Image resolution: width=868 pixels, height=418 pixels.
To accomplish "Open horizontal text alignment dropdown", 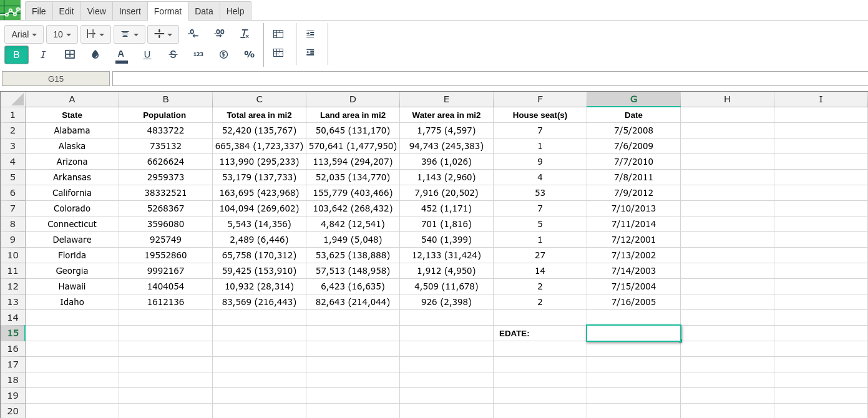I will [x=129, y=34].
